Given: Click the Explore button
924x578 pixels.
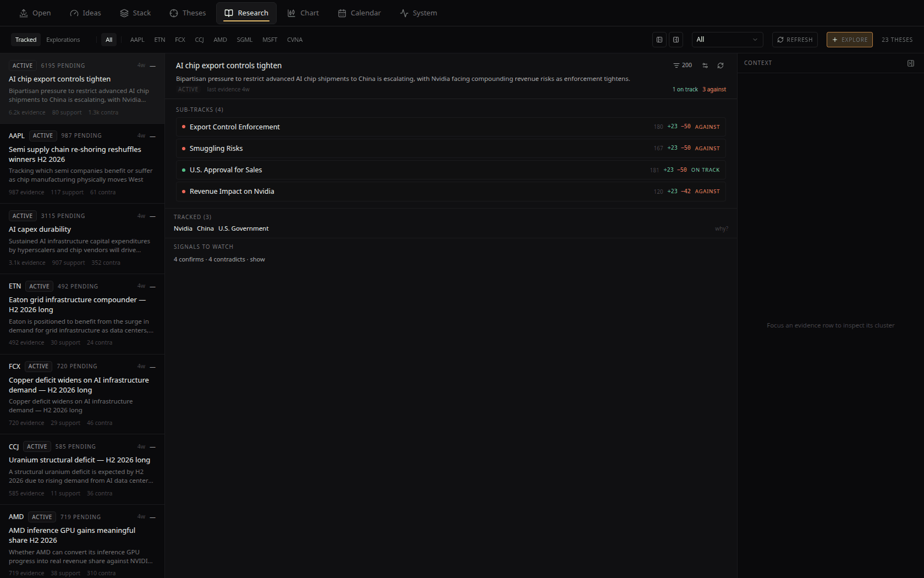Looking at the screenshot, I should [850, 40].
